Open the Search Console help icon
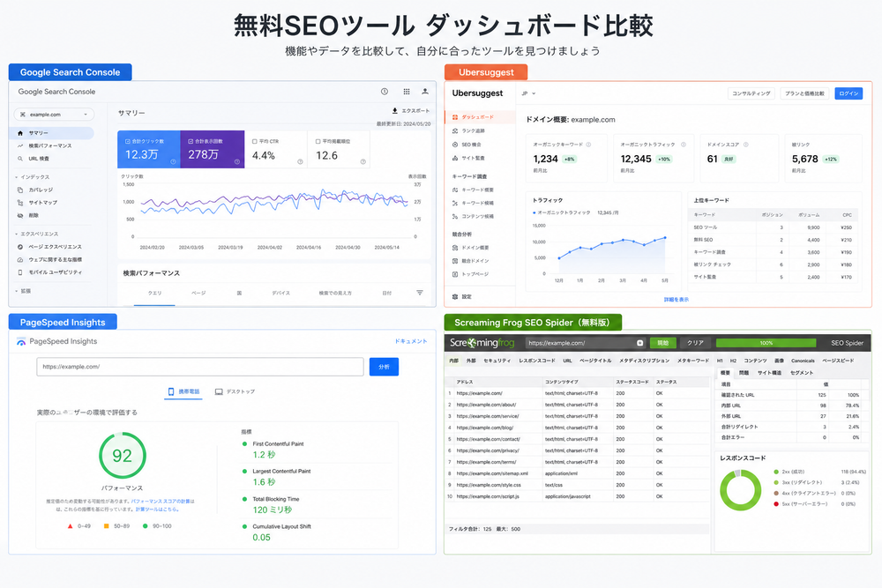Image resolution: width=882 pixels, height=588 pixels. pyautogui.click(x=385, y=91)
